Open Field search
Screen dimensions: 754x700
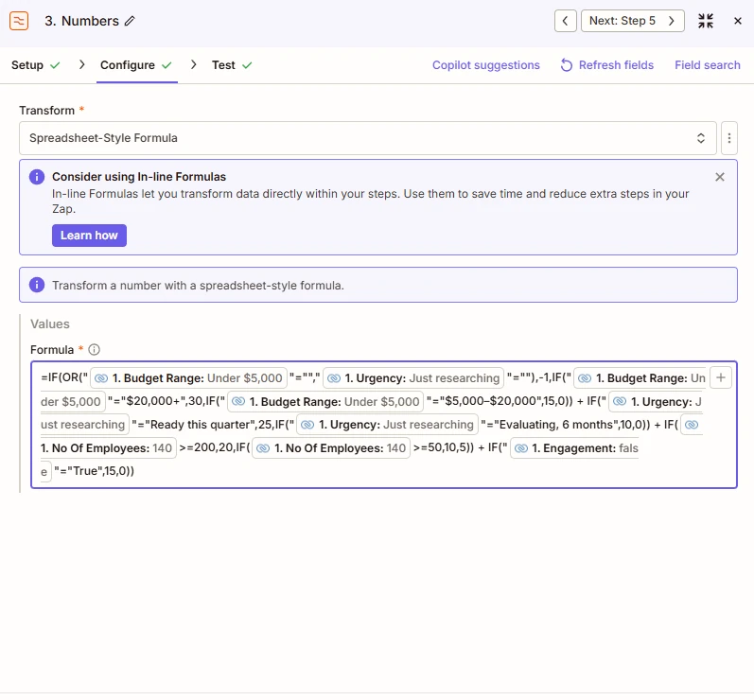(x=707, y=65)
